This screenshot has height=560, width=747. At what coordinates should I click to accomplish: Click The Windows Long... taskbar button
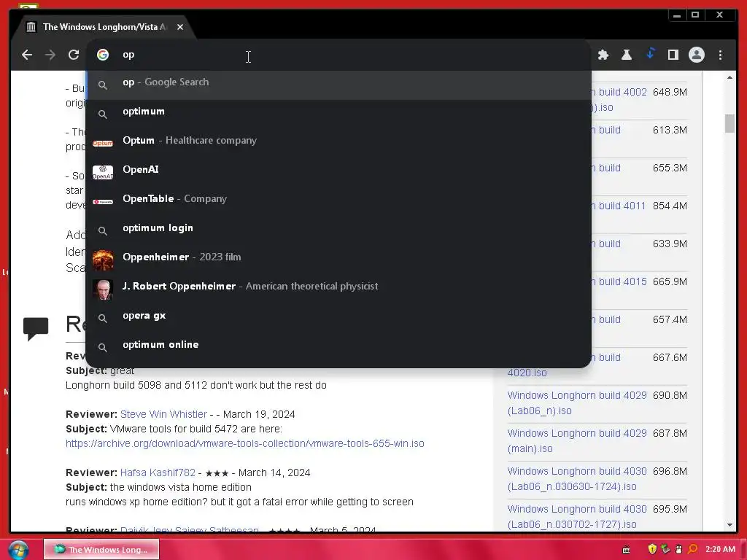click(x=101, y=550)
